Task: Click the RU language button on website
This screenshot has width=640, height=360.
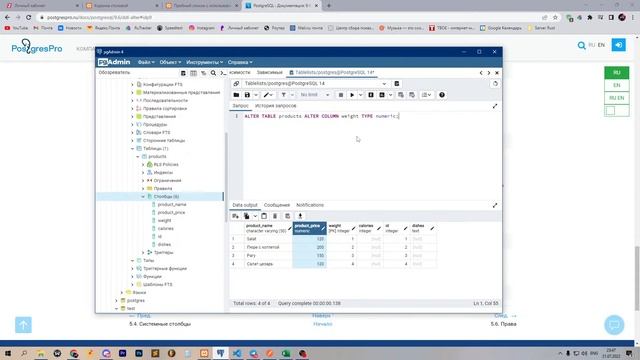Action: pyautogui.click(x=616, y=73)
